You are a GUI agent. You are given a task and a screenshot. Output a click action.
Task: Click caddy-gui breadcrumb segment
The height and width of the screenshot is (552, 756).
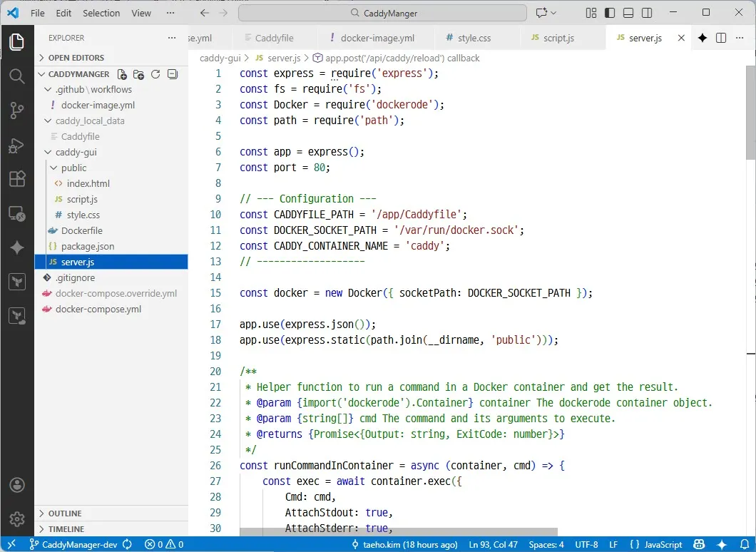point(220,58)
